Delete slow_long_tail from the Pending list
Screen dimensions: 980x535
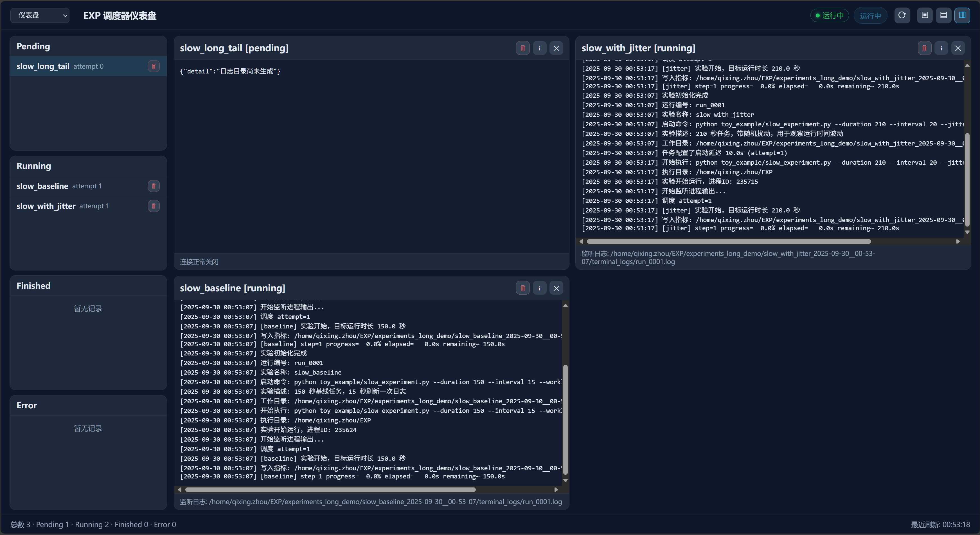153,66
